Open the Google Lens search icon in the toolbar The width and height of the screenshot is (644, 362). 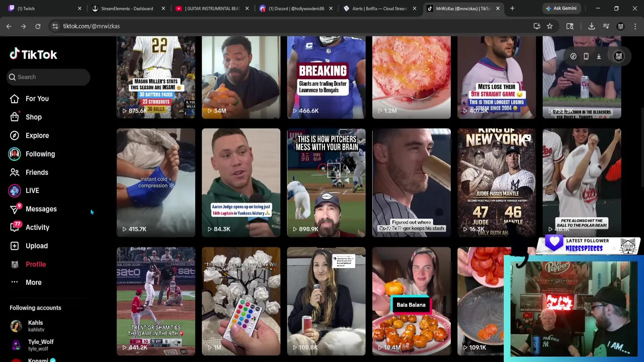click(570, 26)
